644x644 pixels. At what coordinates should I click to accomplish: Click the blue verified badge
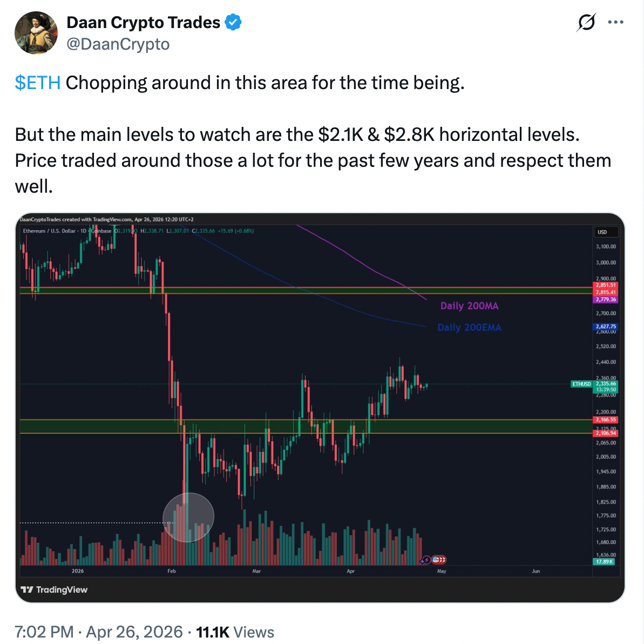233,23
